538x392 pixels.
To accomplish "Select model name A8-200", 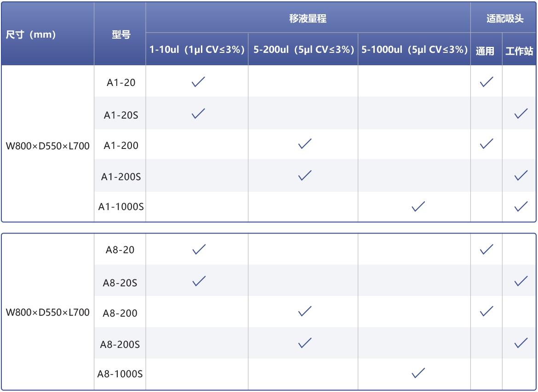I will (x=120, y=313).
